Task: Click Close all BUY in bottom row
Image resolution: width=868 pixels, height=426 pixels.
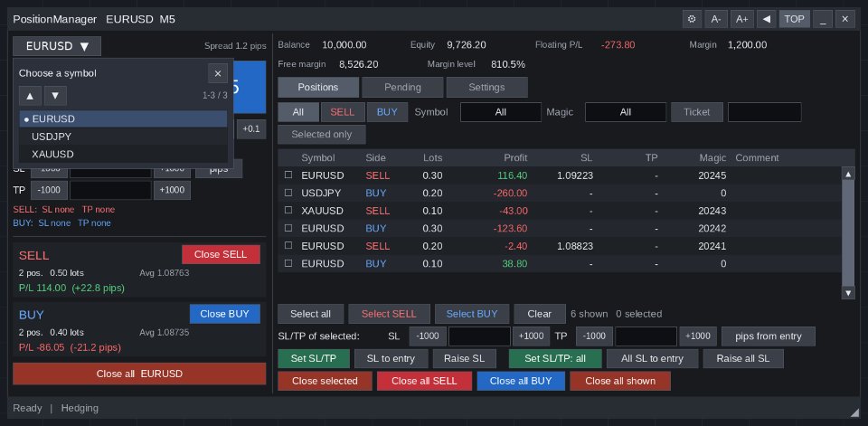Action: [x=521, y=381]
